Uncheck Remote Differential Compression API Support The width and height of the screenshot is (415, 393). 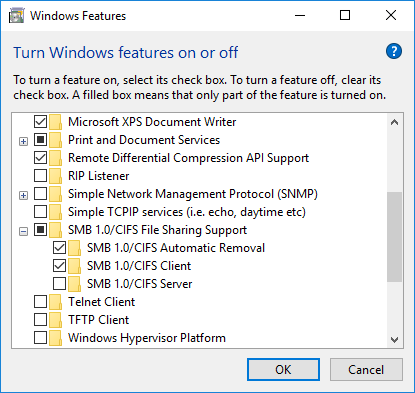pos(40,158)
